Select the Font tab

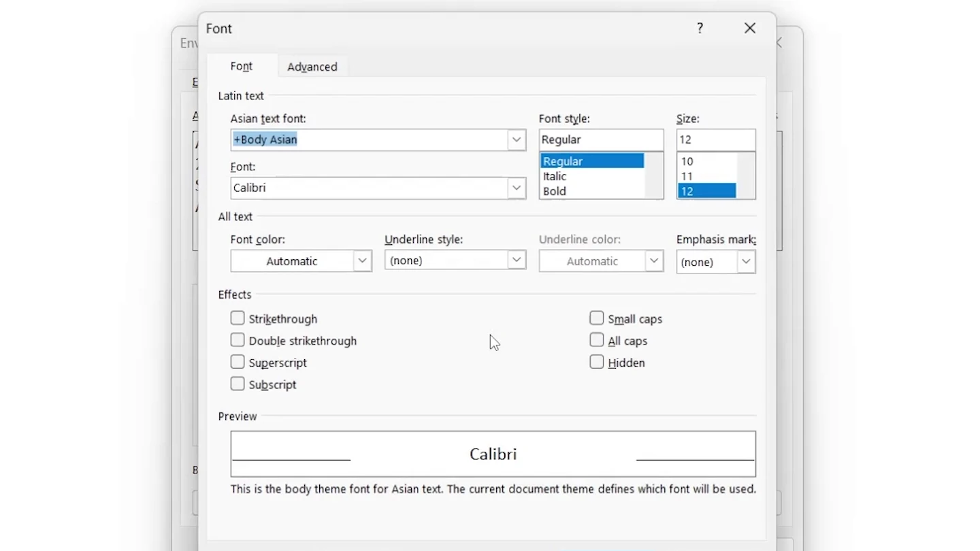(x=242, y=66)
